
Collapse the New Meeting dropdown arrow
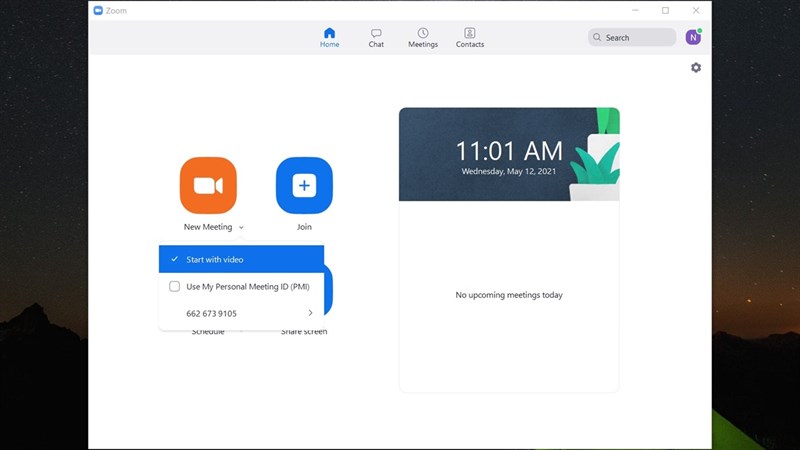241,228
